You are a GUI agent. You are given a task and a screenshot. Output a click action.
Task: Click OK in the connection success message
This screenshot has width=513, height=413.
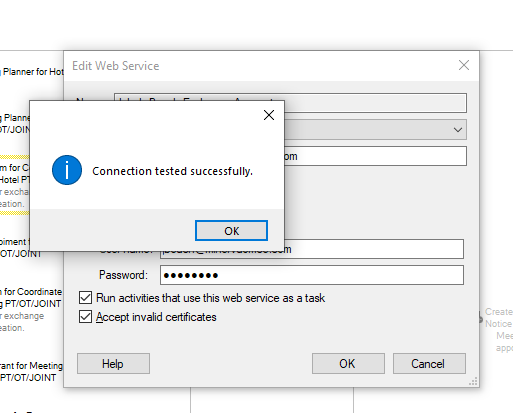coord(231,230)
